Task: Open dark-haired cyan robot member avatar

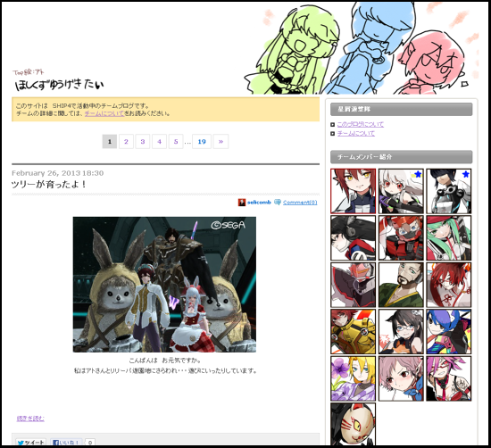Action: point(449,191)
